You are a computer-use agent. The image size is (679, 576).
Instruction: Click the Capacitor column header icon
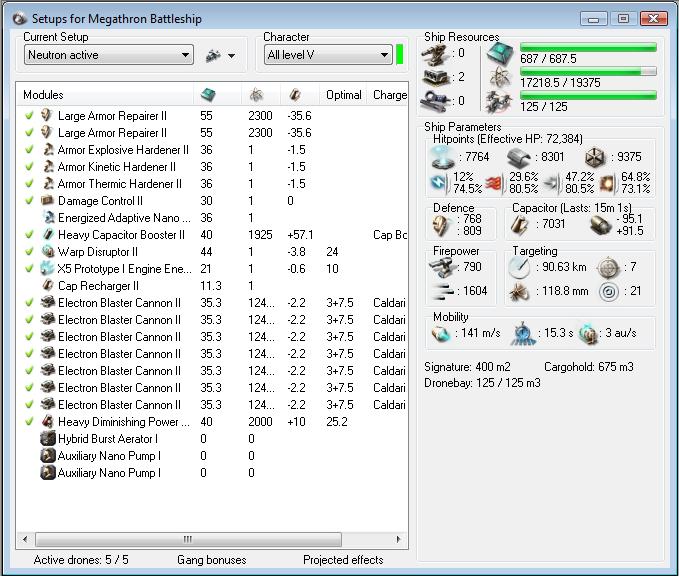295,94
